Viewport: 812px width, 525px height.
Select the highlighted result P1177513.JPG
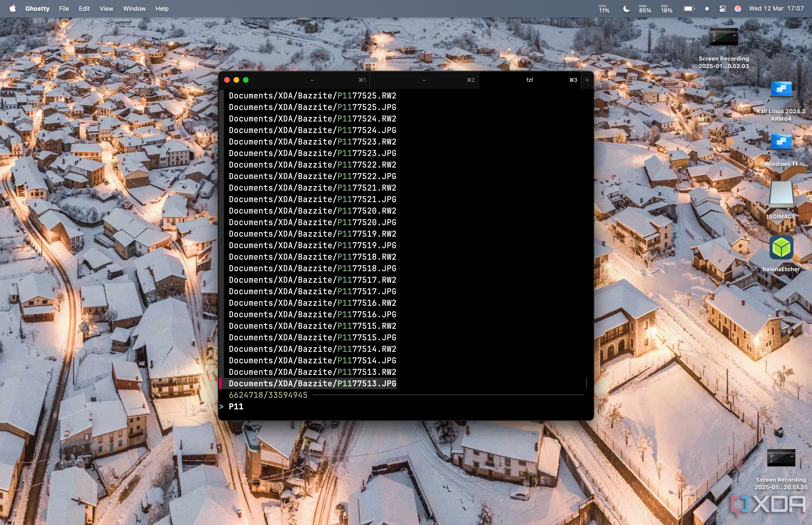pos(312,384)
